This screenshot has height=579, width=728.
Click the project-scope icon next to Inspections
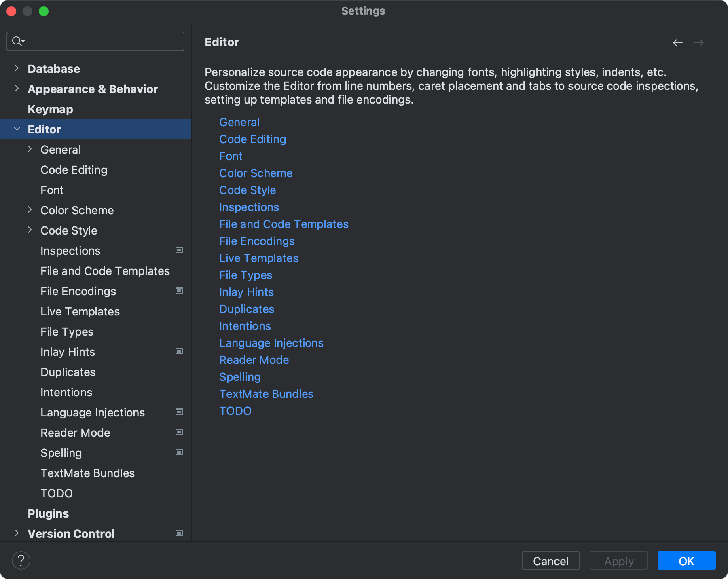click(179, 250)
